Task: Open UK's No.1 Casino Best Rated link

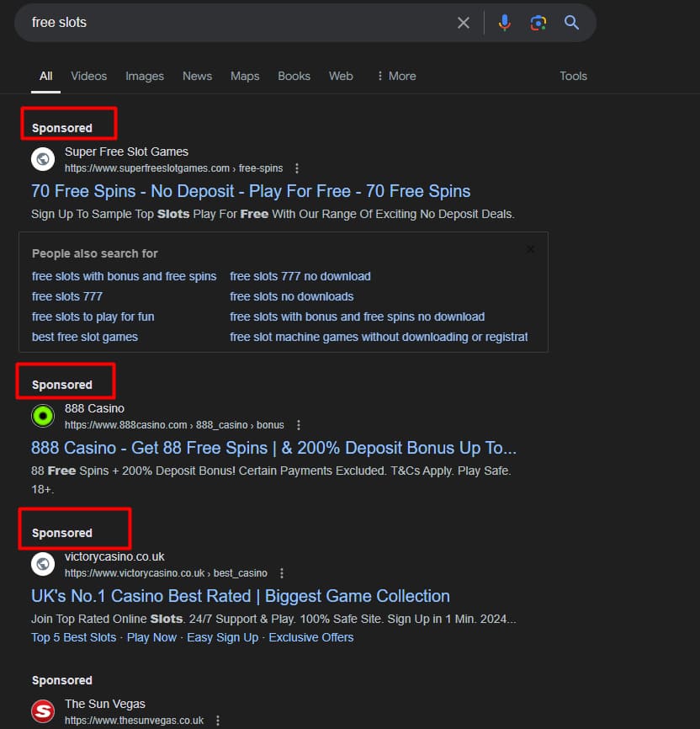Action: pyautogui.click(x=241, y=596)
